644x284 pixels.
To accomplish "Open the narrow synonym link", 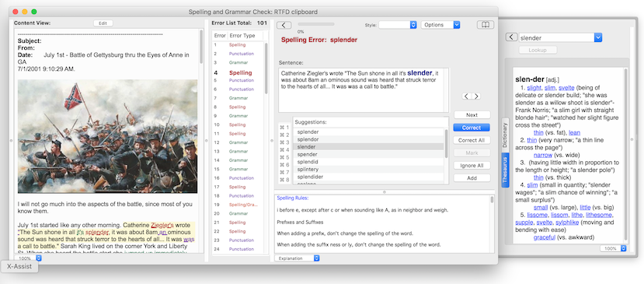I will 542,155.
